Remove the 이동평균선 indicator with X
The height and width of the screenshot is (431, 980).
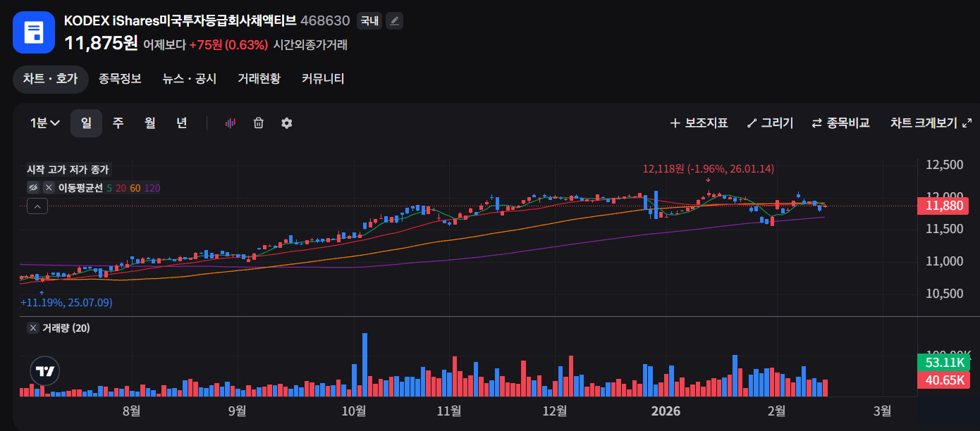[x=49, y=187]
